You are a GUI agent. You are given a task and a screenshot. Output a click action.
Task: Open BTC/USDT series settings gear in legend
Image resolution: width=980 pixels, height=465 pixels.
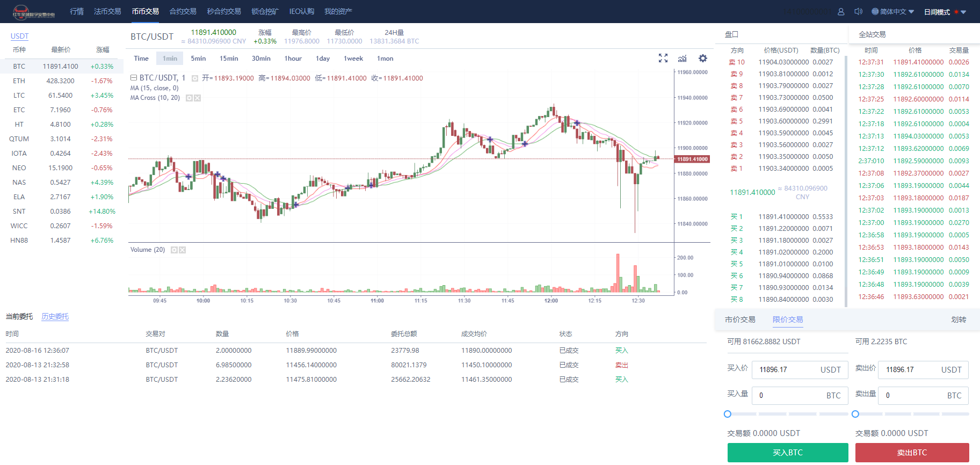pyautogui.click(x=195, y=78)
